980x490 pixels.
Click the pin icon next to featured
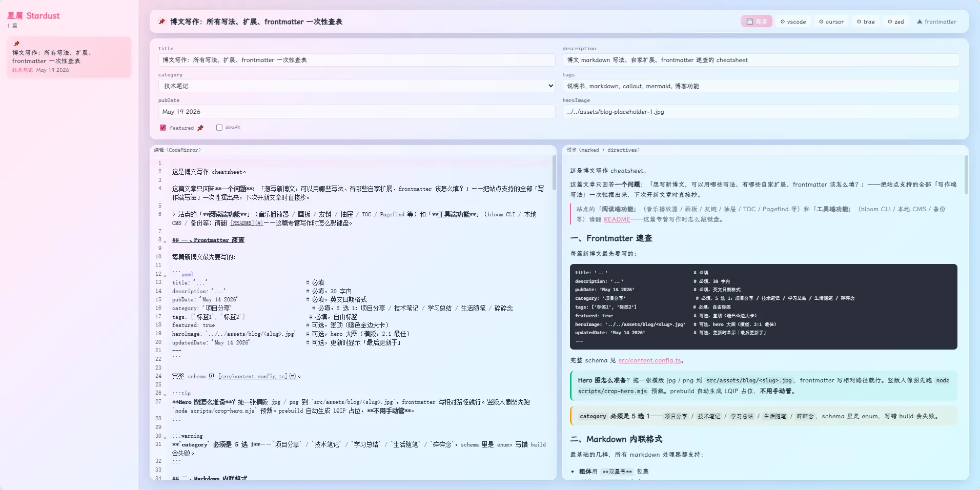pyautogui.click(x=200, y=128)
